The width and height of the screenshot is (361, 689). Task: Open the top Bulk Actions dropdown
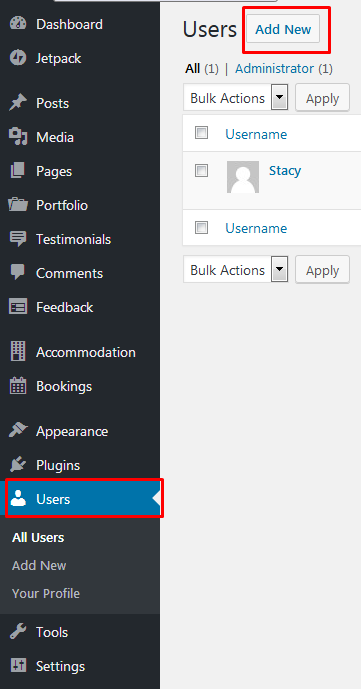click(235, 98)
